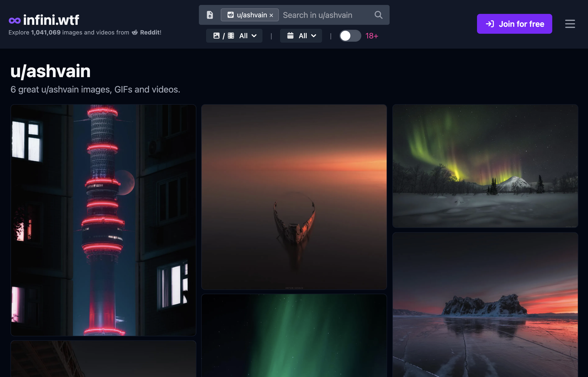The width and height of the screenshot is (588, 377).
Task: Click the sign-in arrow icon on the Join button
Action: click(489, 24)
